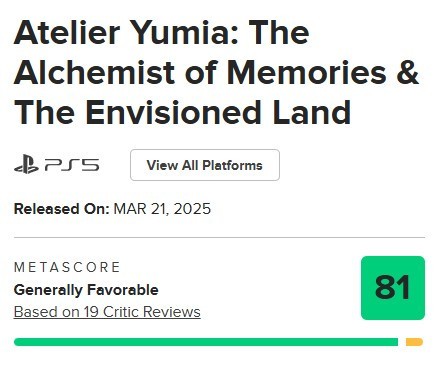Click the PS5 wordmark

tap(72, 165)
